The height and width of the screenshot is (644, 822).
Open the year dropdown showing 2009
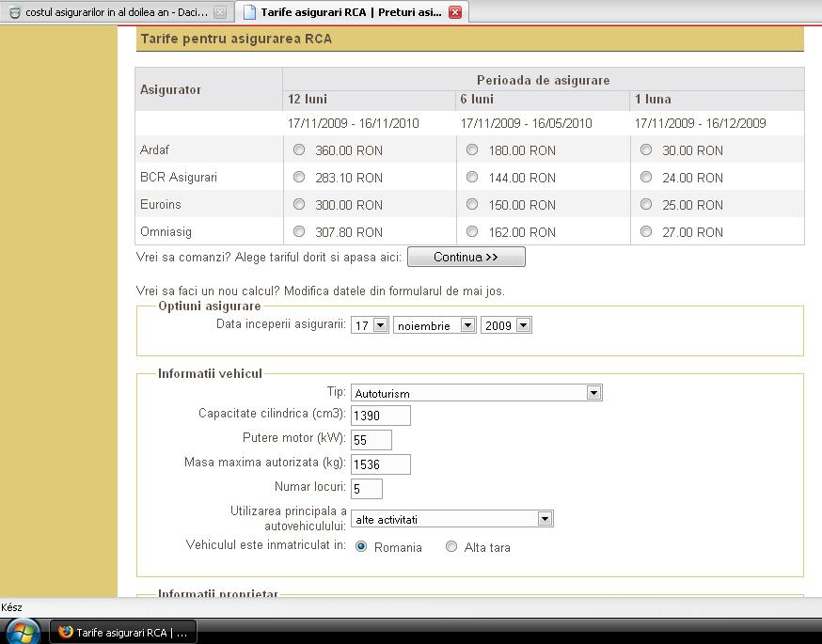pyautogui.click(x=523, y=325)
